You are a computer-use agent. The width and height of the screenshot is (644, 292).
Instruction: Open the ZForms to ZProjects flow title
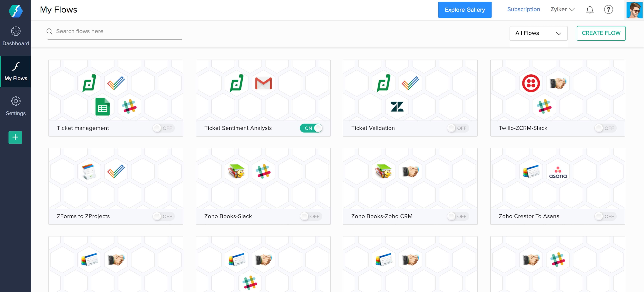coord(83,216)
